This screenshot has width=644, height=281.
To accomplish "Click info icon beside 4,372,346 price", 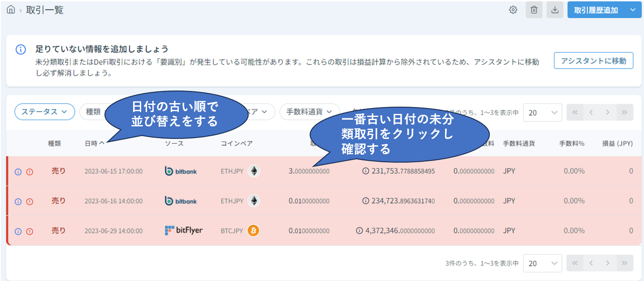I will click(x=359, y=231).
